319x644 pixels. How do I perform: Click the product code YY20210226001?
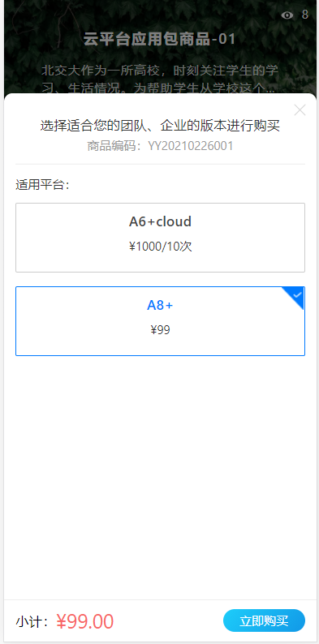pyautogui.click(x=190, y=146)
